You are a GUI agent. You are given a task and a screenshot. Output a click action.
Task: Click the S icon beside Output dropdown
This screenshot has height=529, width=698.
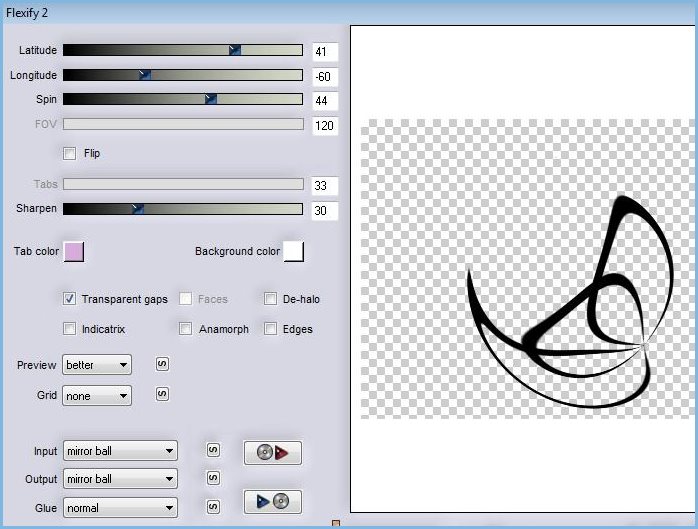coord(213,478)
